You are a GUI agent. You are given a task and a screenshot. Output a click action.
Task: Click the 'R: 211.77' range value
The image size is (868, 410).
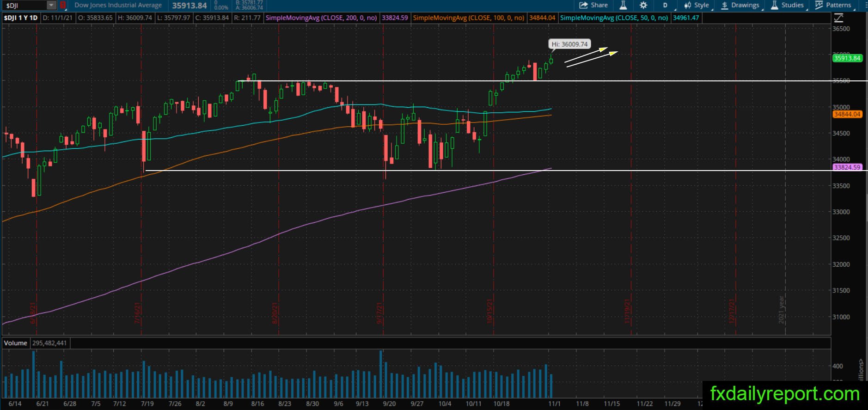click(247, 18)
